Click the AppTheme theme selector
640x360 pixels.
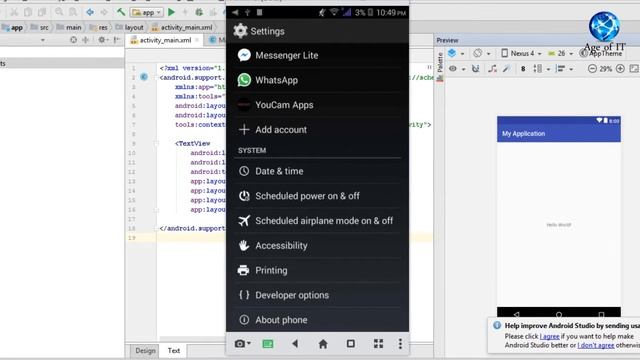point(601,53)
